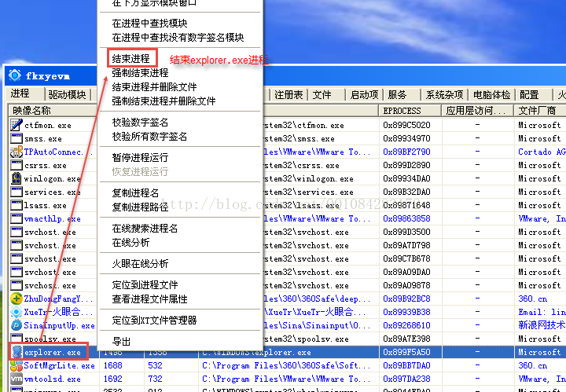Viewport: 566px width, 392px height.
Task: Click the 新浪网技术 vendor cell
Action: click(542, 325)
